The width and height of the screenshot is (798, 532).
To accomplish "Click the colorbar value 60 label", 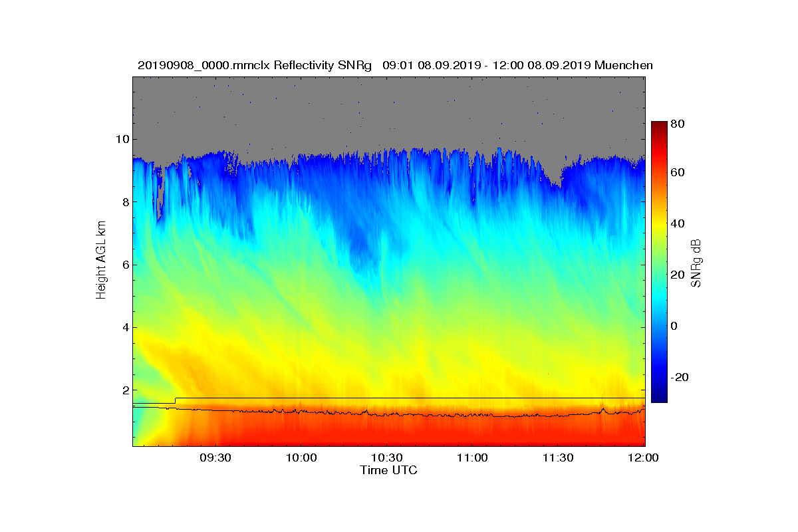I will click(678, 173).
